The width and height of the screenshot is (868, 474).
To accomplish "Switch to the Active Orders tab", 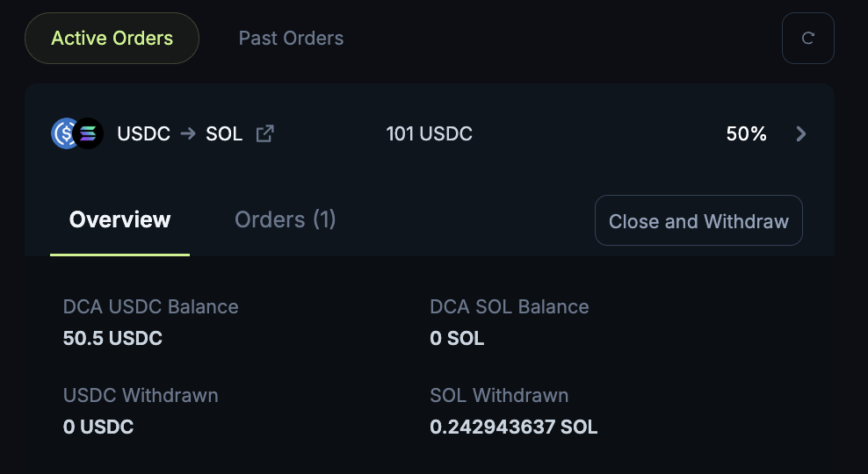I will tap(112, 39).
